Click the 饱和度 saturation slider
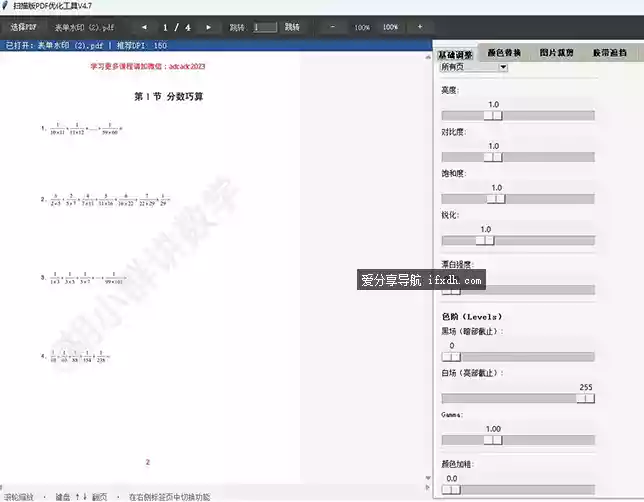This screenshot has width=644, height=502. coord(518,199)
